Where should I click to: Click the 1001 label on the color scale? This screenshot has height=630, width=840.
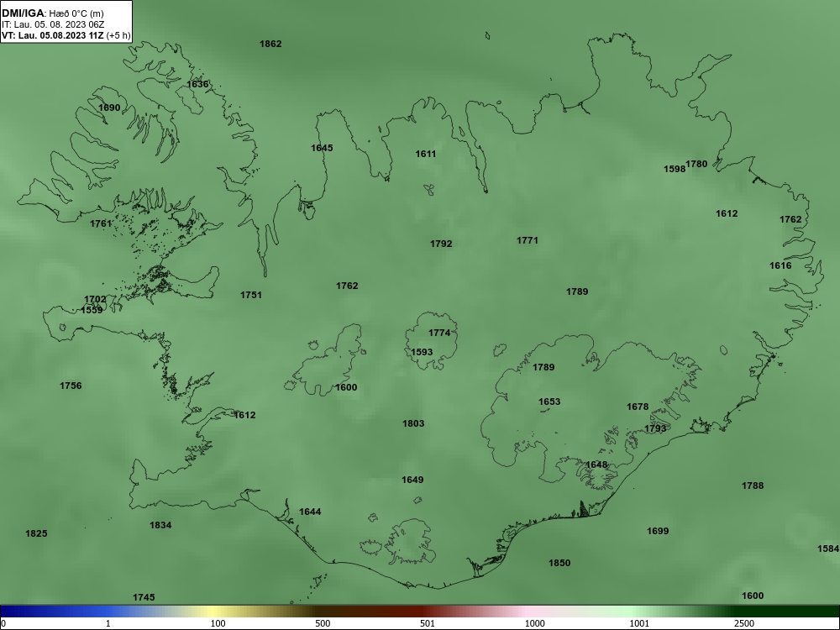tap(639, 623)
